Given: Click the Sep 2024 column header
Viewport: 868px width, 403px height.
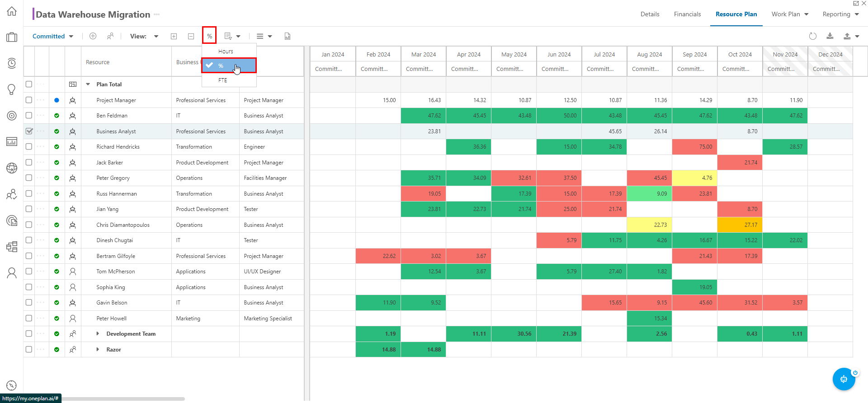Looking at the screenshot, I should tap(695, 54).
